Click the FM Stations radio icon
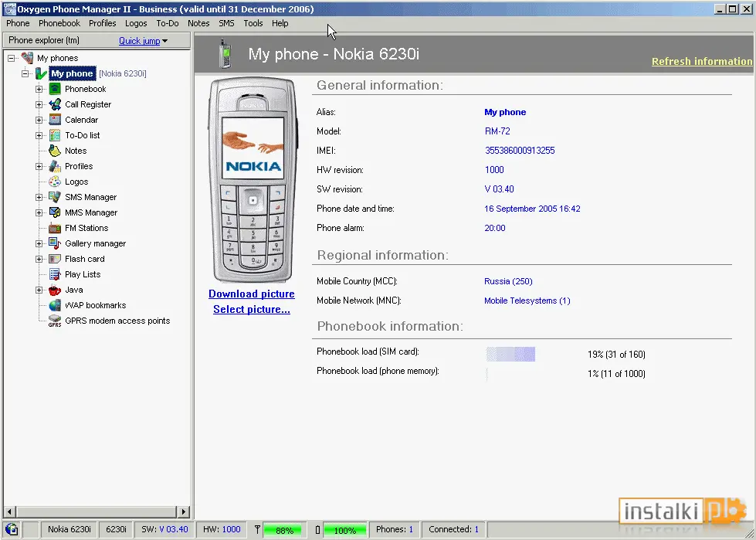 pyautogui.click(x=55, y=228)
